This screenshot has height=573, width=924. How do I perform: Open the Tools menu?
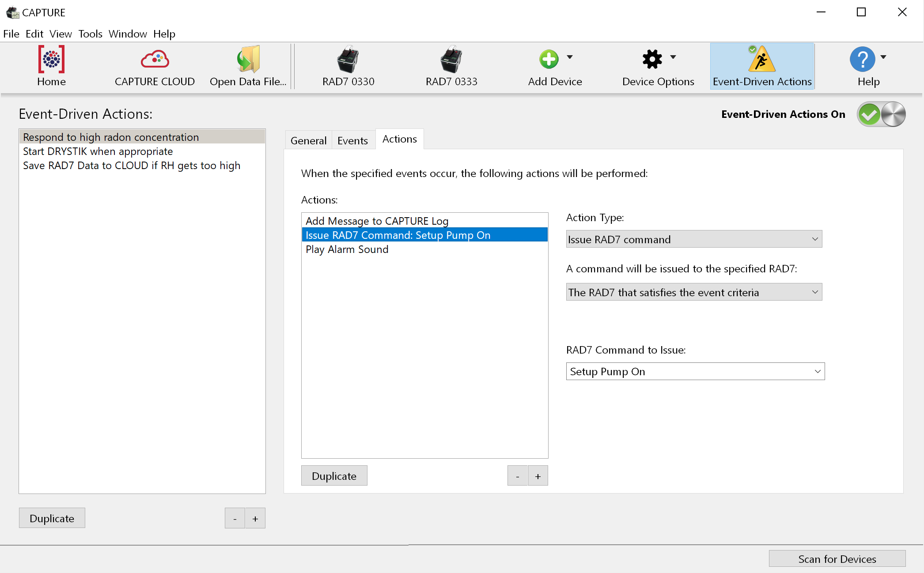tap(90, 34)
